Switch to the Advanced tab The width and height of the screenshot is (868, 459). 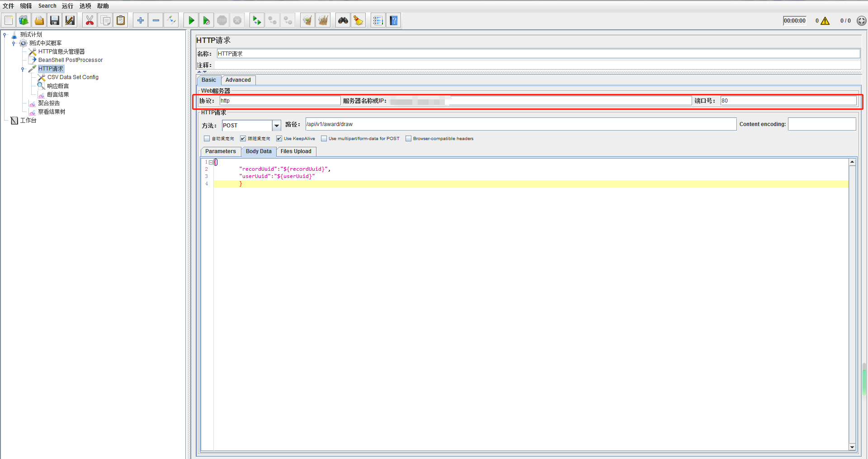point(238,80)
